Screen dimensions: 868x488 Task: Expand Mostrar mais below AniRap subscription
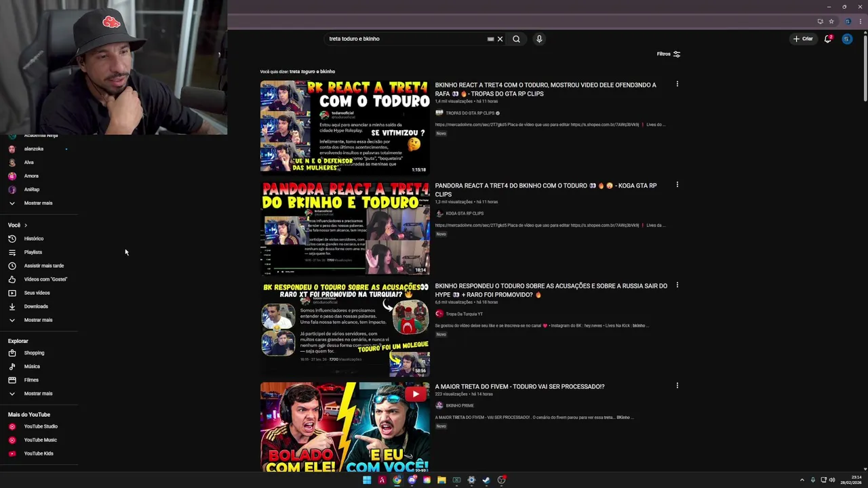tap(39, 203)
